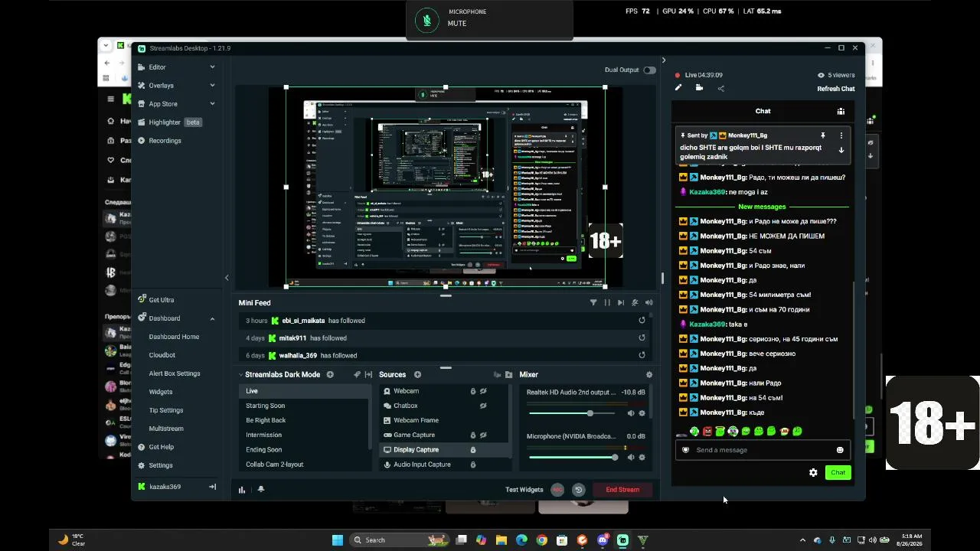The width and height of the screenshot is (980, 551).
Task: Click the Refresh Chat link
Action: tap(836, 89)
